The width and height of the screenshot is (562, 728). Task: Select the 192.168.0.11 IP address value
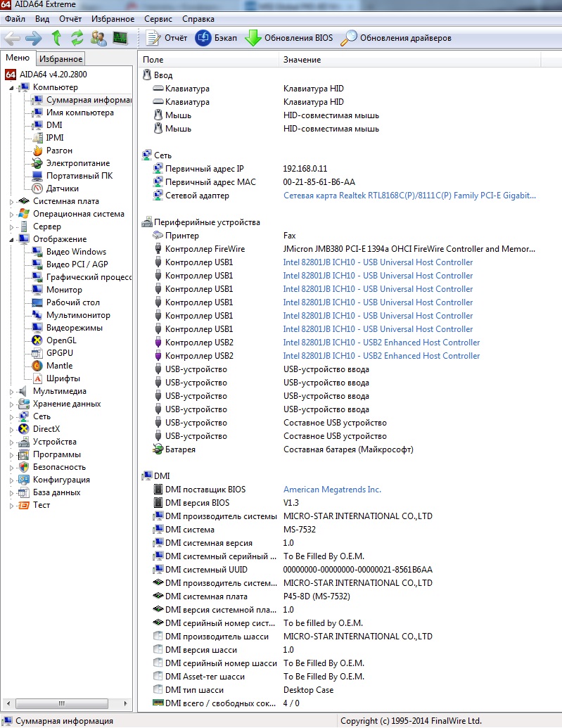(305, 169)
